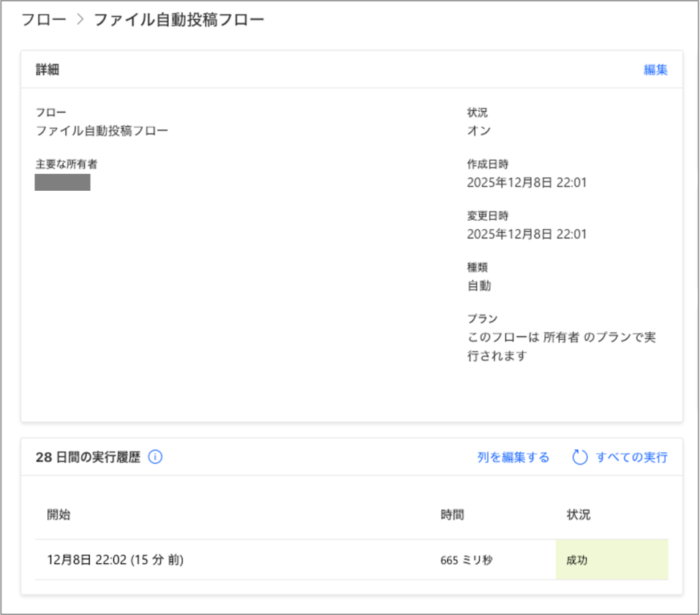This screenshot has height=615, width=700.
Task: Open the 列を編集する link
Action: tap(513, 458)
